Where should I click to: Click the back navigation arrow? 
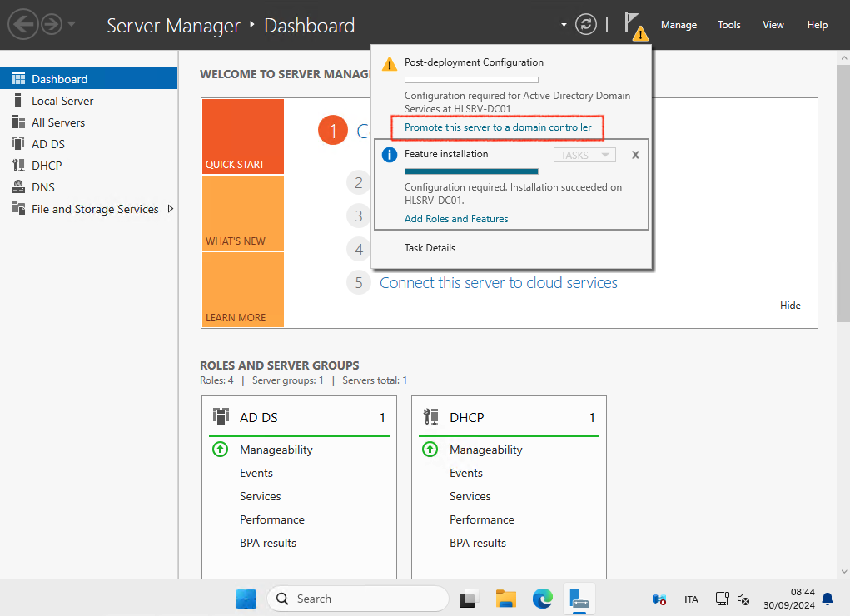tap(22, 25)
